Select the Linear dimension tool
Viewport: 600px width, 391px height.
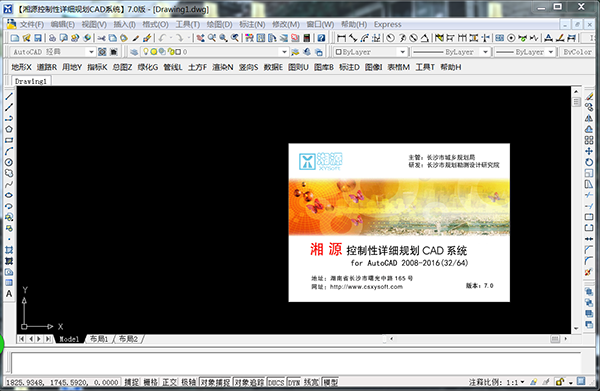click(x=341, y=38)
